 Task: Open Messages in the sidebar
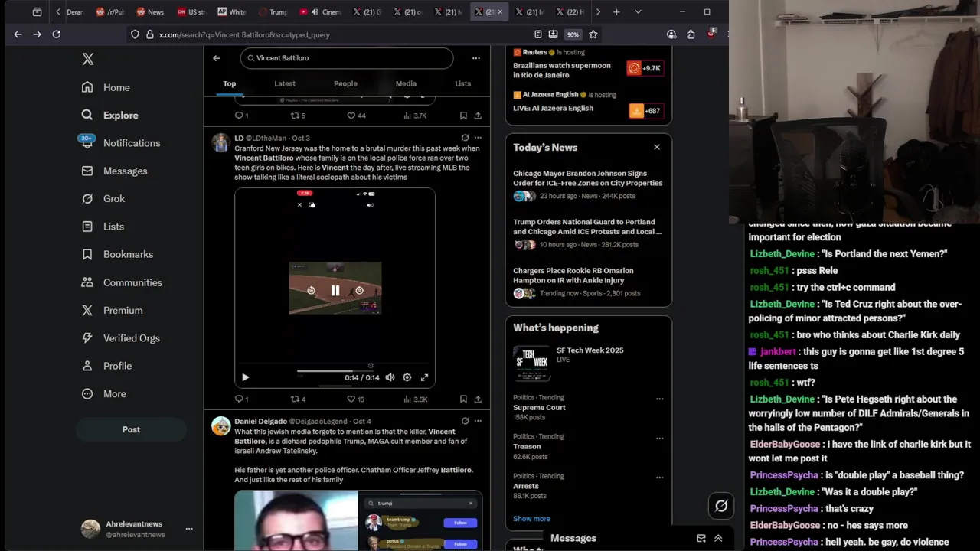coord(114,171)
